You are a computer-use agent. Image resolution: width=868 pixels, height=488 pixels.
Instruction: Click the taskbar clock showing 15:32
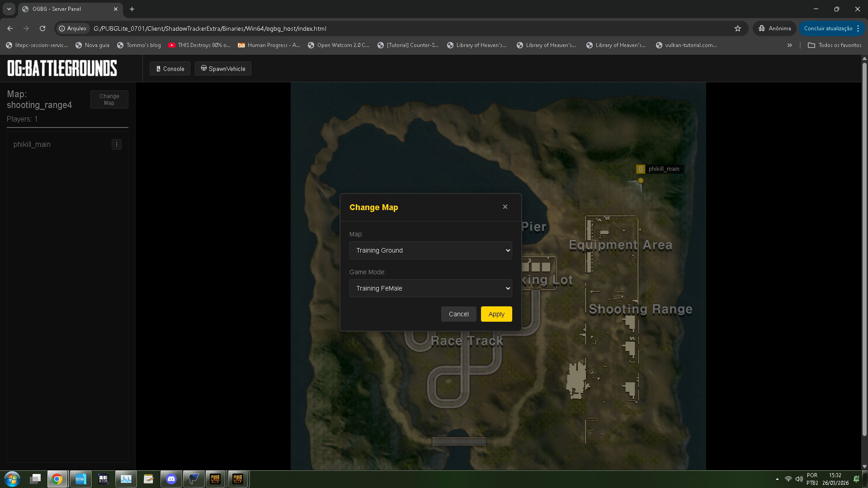pyautogui.click(x=835, y=479)
